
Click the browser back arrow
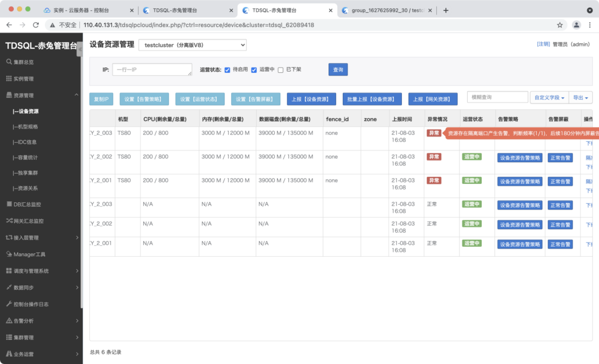coord(9,25)
